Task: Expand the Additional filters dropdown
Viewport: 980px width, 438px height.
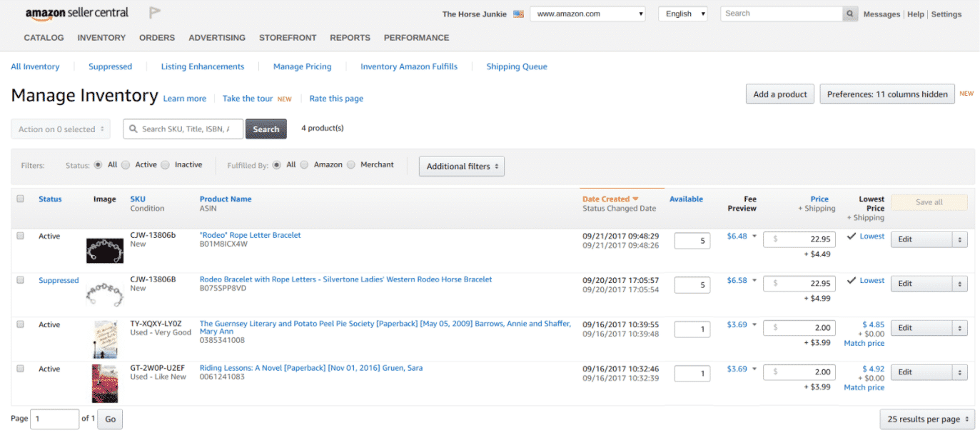Action: coord(462,166)
